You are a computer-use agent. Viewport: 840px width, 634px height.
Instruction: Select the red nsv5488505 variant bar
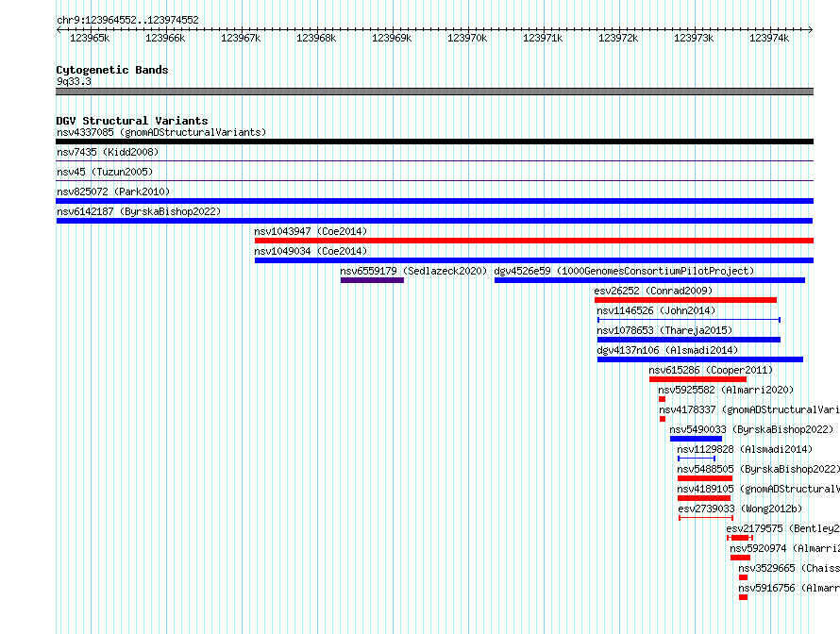[705, 478]
